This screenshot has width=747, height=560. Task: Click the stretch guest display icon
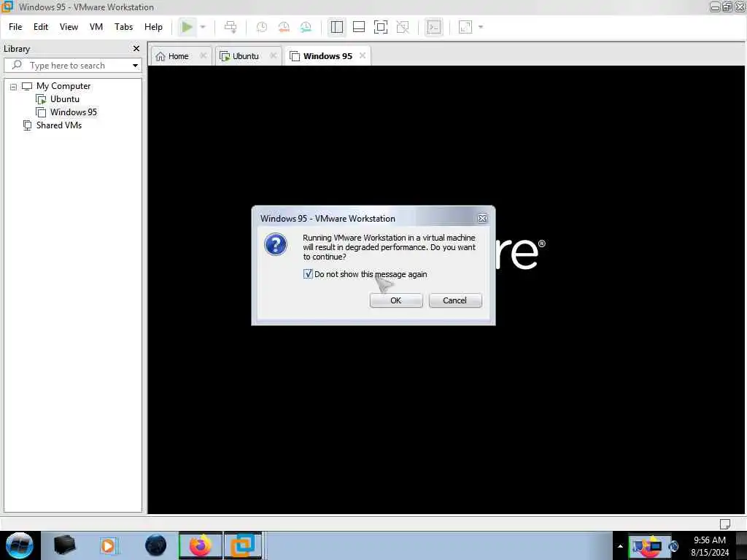[465, 27]
